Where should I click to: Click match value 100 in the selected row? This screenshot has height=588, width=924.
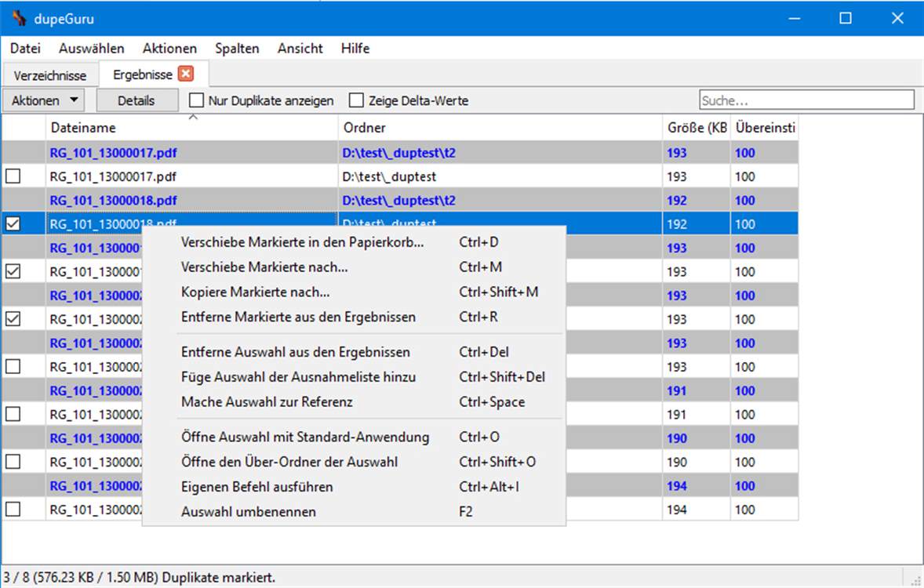click(745, 224)
